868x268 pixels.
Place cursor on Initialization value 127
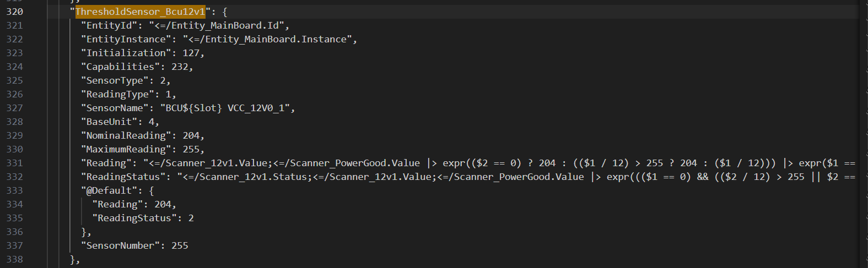coord(191,53)
